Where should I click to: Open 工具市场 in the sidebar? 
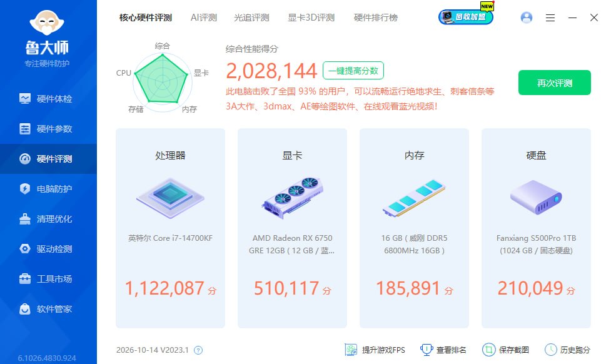coord(48,279)
